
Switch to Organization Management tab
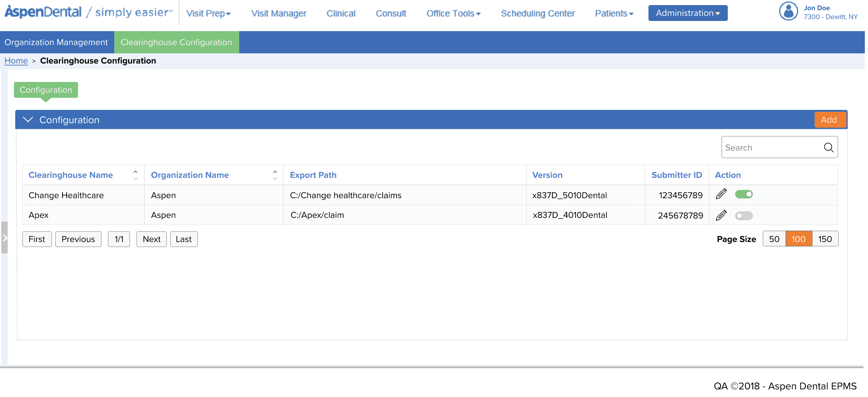pyautogui.click(x=56, y=42)
